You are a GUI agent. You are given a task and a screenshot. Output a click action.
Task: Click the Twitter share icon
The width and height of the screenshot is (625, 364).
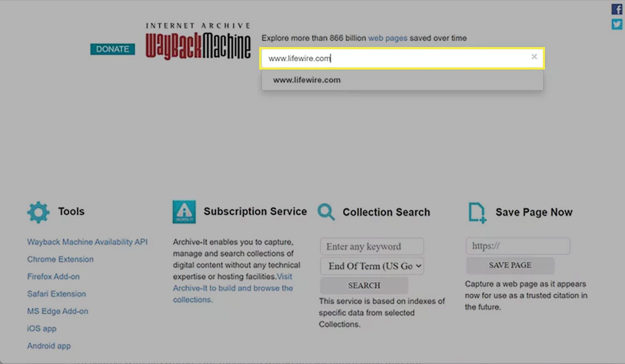click(x=617, y=25)
